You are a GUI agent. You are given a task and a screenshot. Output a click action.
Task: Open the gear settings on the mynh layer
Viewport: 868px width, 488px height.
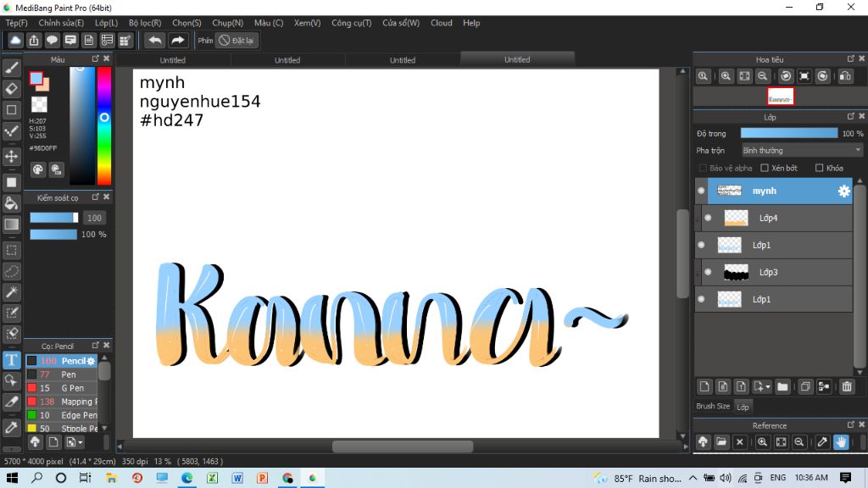[x=843, y=191]
